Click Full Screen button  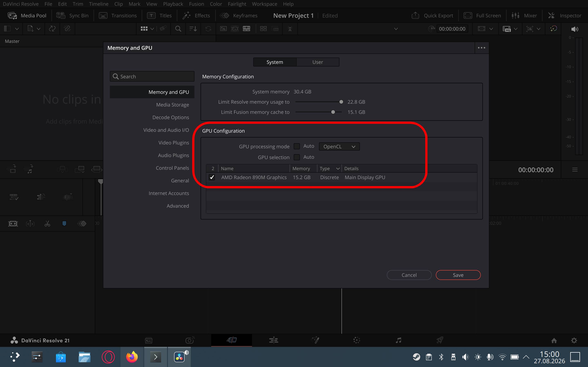tap(482, 16)
